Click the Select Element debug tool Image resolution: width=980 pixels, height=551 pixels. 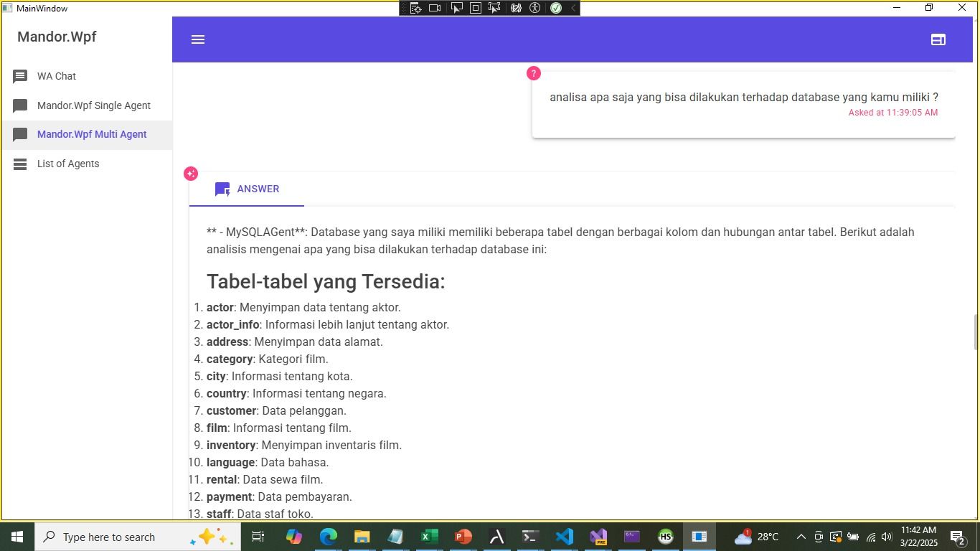tap(456, 8)
